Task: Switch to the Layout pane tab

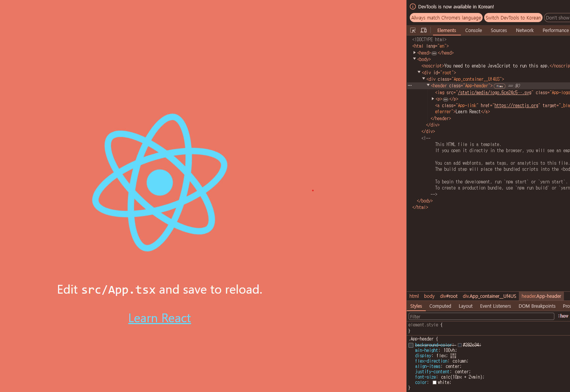Action: pos(465,306)
